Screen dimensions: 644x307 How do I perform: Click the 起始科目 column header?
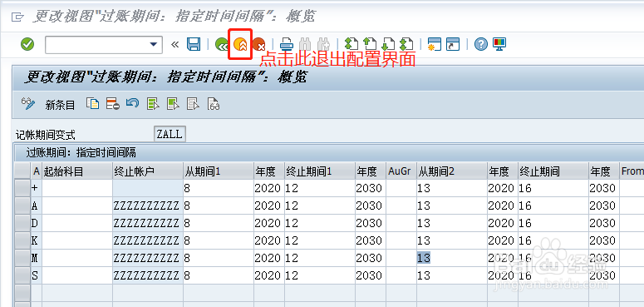pyautogui.click(x=77, y=171)
